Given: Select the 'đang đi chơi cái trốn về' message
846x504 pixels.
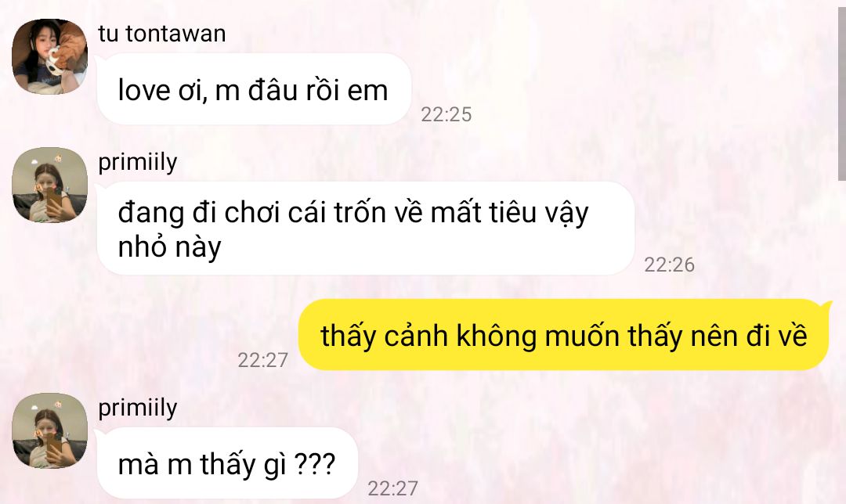Looking at the screenshot, I should pyautogui.click(x=365, y=229).
